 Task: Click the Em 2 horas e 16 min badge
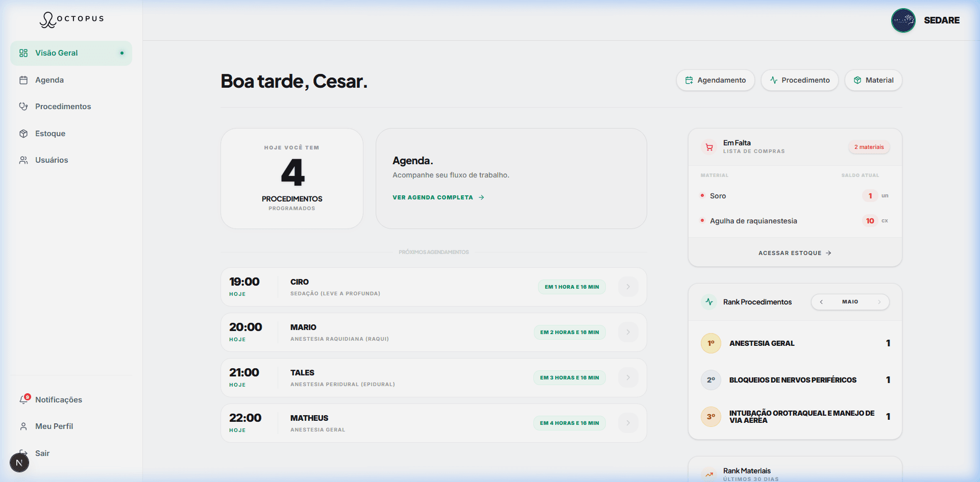(570, 332)
